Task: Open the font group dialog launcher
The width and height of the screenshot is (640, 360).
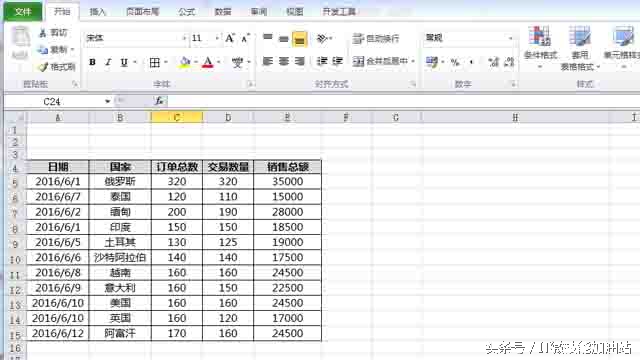Action: tap(251, 84)
